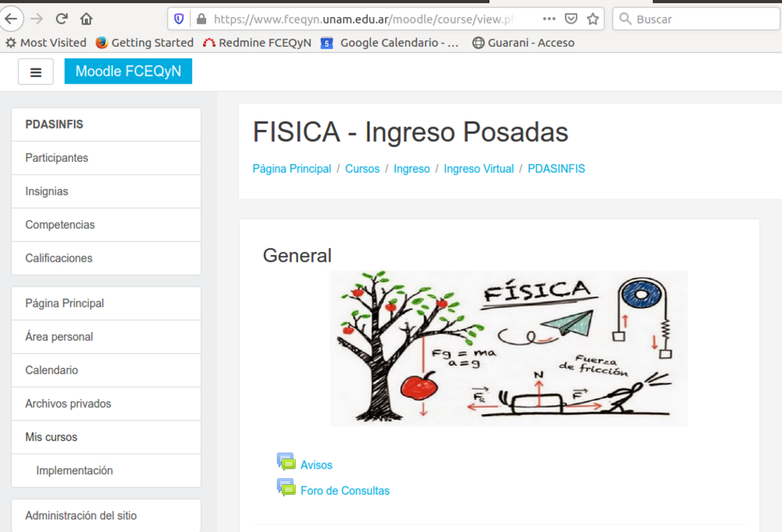The image size is (782, 532).
Task: Open page actions three-dots menu
Action: point(549,19)
